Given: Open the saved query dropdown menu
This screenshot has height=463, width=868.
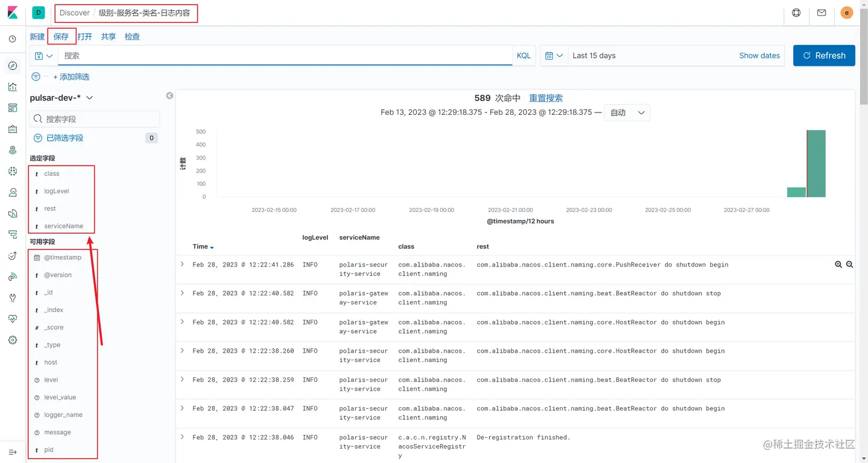Looking at the screenshot, I should click(x=44, y=56).
